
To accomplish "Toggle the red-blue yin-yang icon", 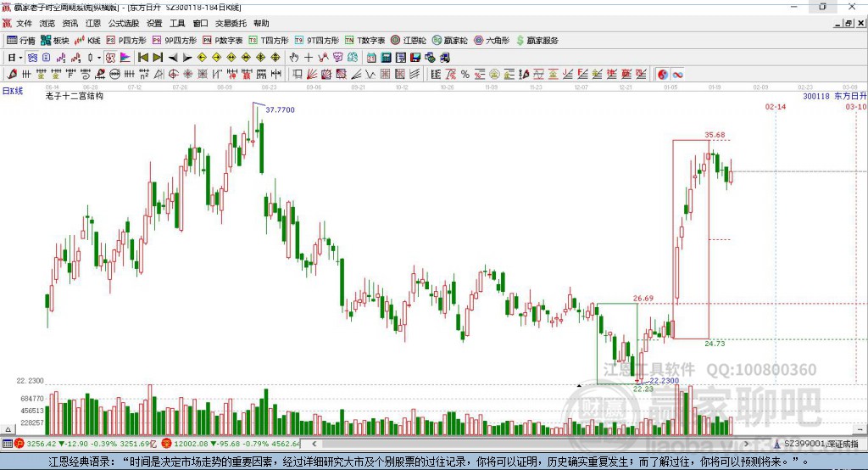I will 663,75.
